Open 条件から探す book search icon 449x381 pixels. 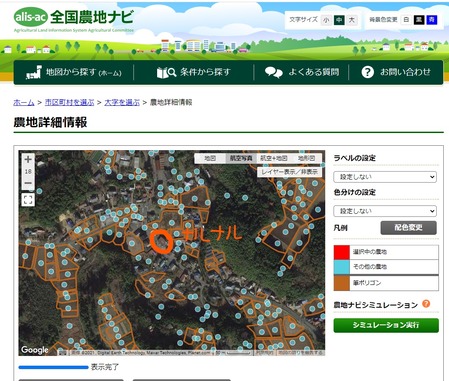[166, 72]
